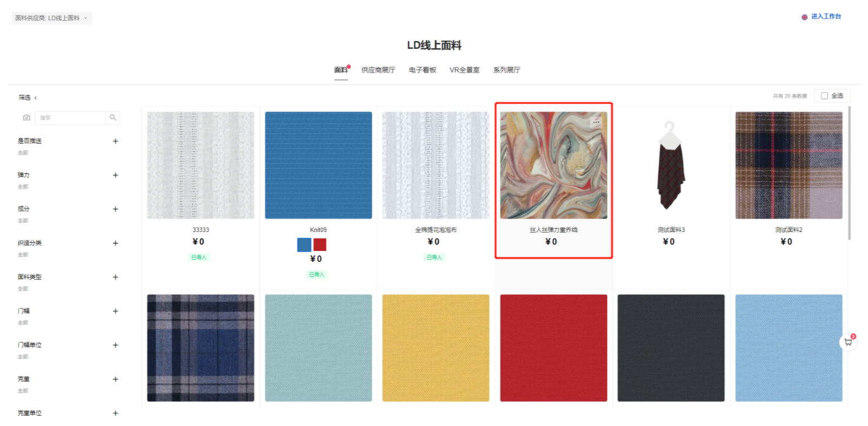Screen dimensions: 868x426
Task: Expand the 弹力 filter plus icon
Action: pyautogui.click(x=115, y=175)
